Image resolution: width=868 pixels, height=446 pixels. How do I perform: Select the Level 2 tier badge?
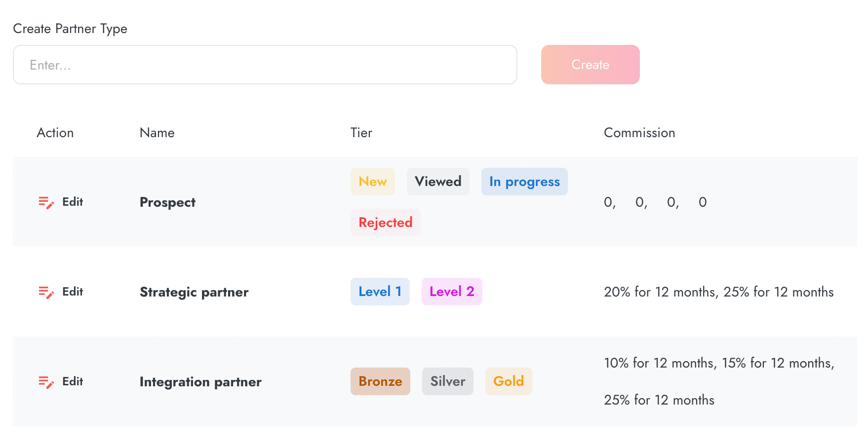[x=452, y=292]
